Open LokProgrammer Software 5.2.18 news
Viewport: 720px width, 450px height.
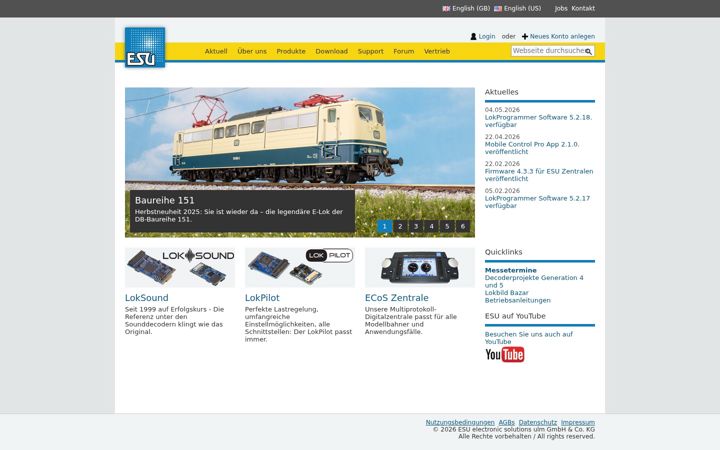(x=538, y=121)
